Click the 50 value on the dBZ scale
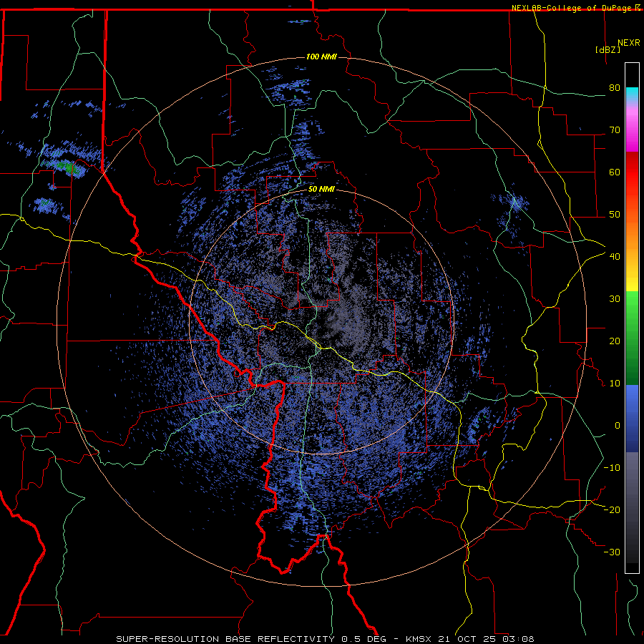This screenshot has height=644, width=644. click(x=615, y=215)
